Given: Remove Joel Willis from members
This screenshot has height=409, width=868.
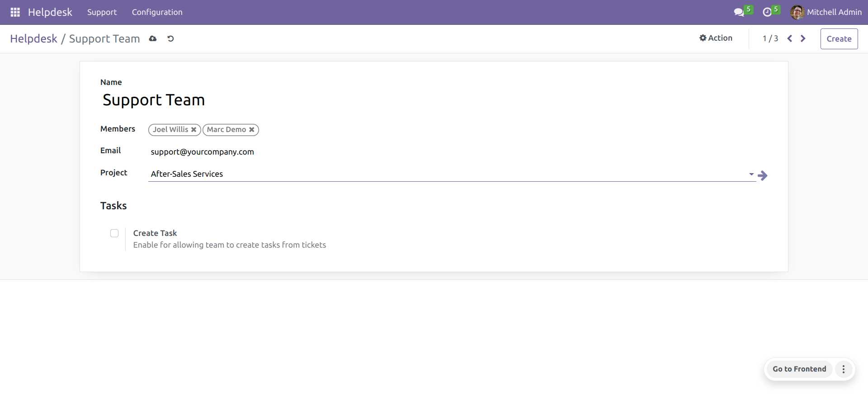Looking at the screenshot, I should 193,130.
